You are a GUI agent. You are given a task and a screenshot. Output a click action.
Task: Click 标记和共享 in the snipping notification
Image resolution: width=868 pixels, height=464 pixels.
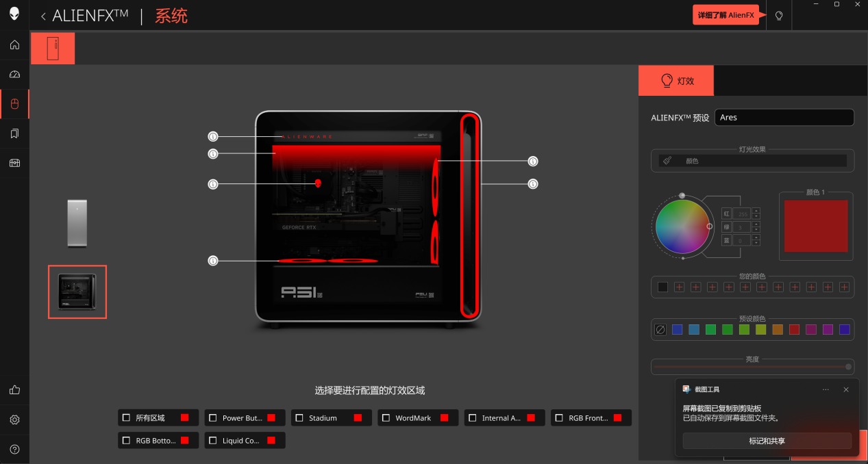pos(767,441)
